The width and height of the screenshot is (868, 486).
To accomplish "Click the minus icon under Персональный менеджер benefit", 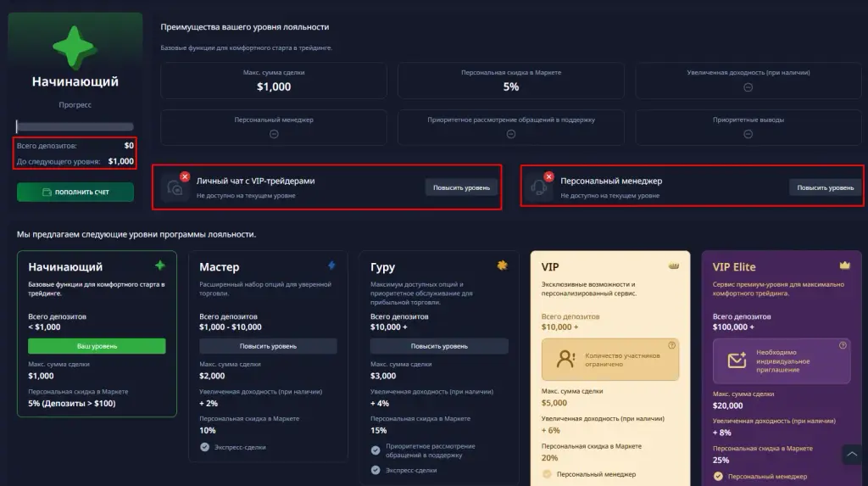I will coord(274,134).
